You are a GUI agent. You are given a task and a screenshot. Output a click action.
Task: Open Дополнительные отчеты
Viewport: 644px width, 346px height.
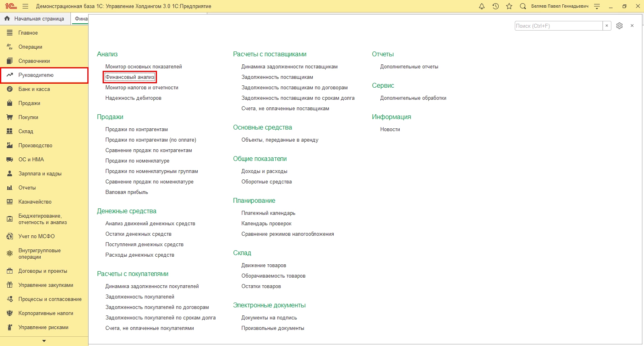409,66
